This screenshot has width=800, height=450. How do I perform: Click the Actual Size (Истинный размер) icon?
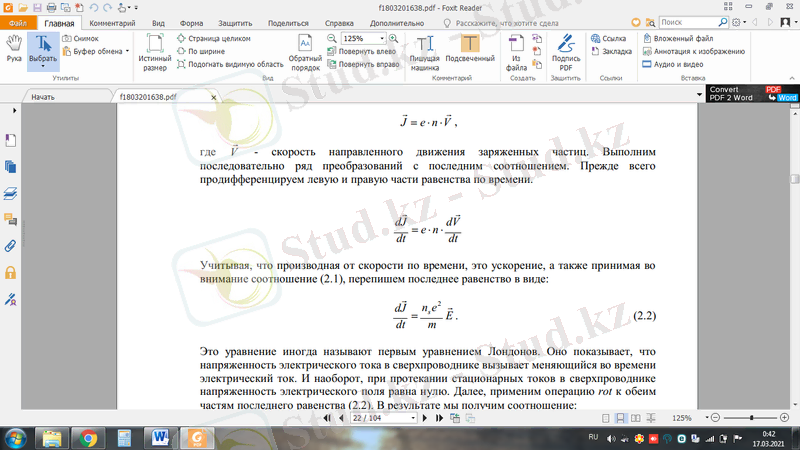click(x=154, y=50)
